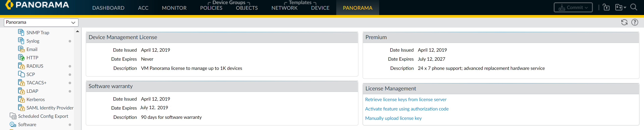Click Activate feature using authorization code
Viewport: 644px width, 130px height.
coord(407,109)
